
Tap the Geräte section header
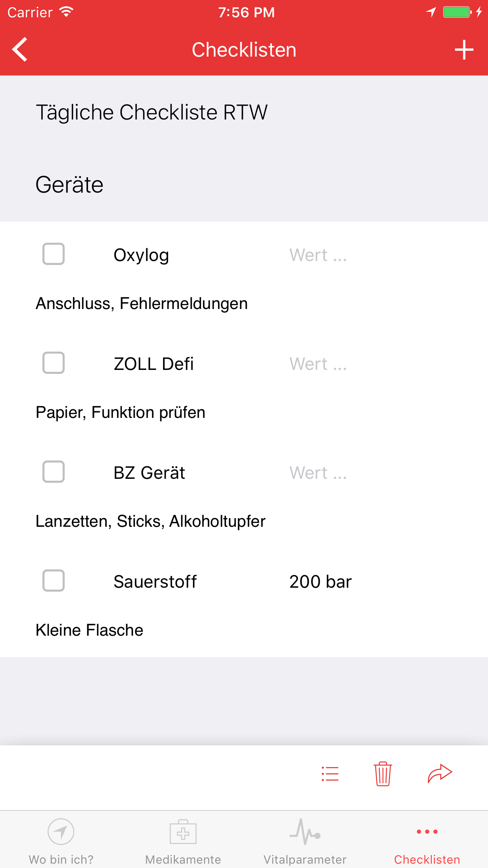pyautogui.click(x=70, y=185)
